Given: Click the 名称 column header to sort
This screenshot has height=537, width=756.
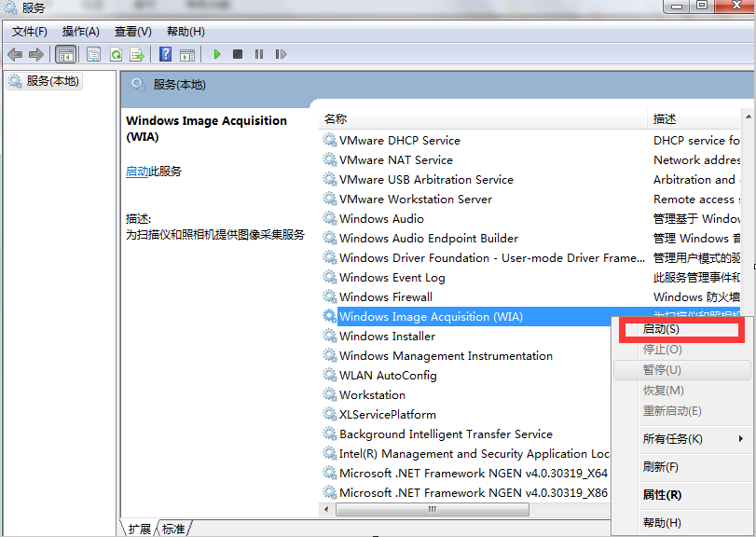Looking at the screenshot, I should click(336, 119).
